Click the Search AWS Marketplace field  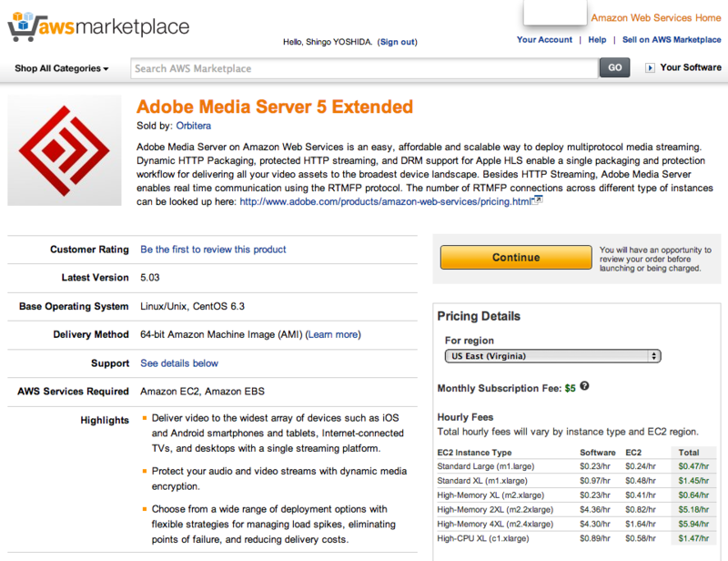365,69
